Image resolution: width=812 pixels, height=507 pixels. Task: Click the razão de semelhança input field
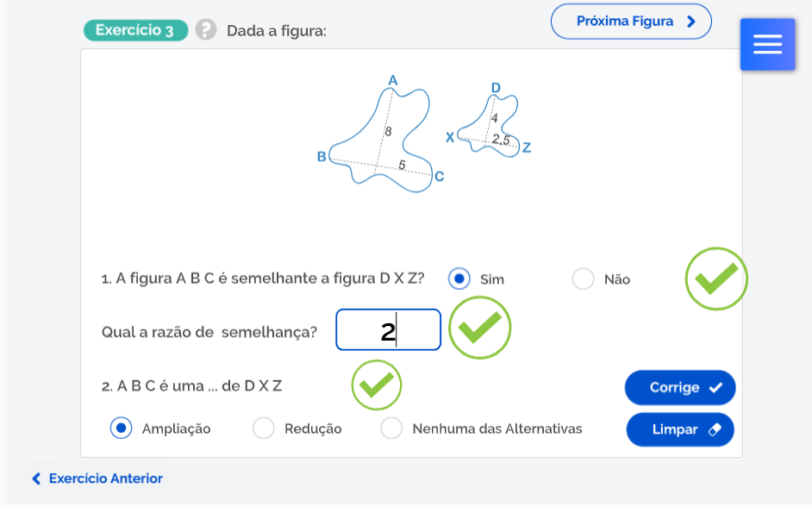(388, 330)
